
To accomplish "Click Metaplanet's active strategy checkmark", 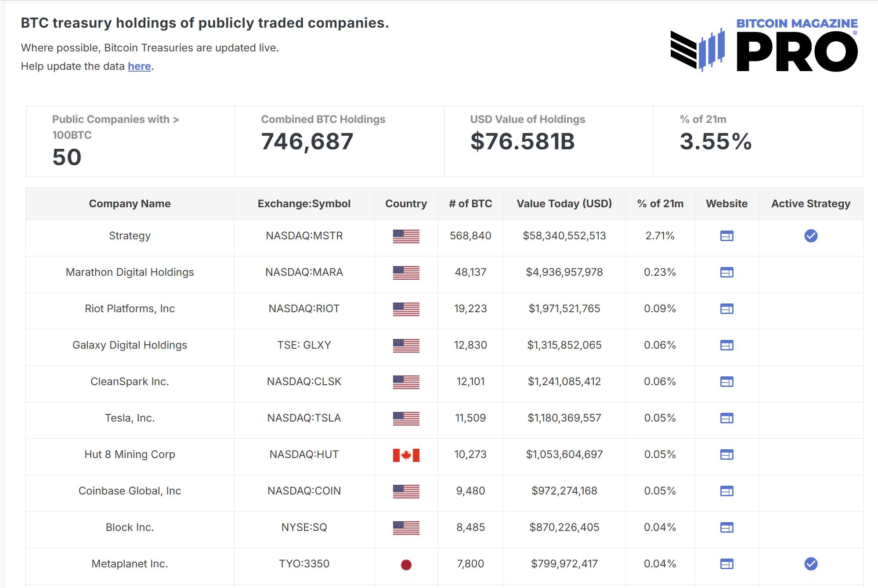I will 810,563.
